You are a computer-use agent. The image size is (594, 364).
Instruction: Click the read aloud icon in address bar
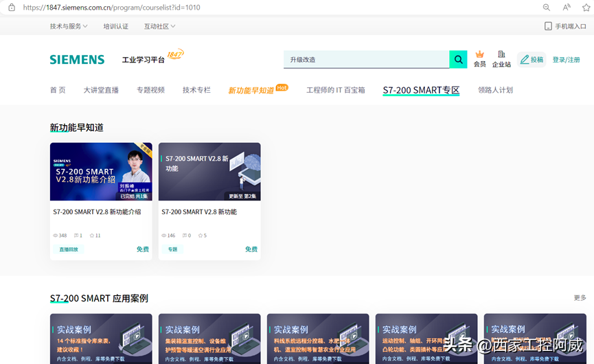[567, 8]
